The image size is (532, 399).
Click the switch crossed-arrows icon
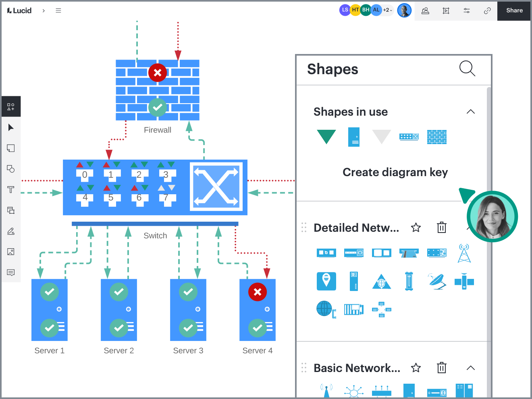point(216,187)
